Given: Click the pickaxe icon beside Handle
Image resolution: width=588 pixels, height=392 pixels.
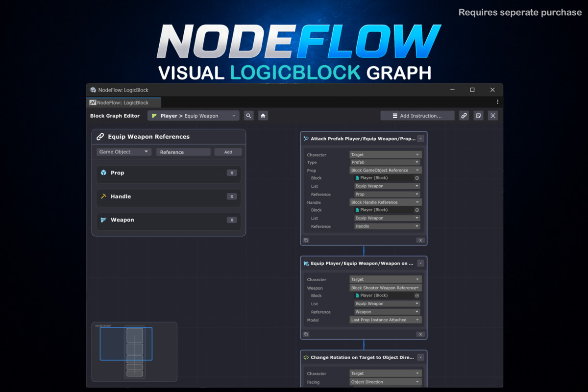Looking at the screenshot, I should (x=103, y=196).
